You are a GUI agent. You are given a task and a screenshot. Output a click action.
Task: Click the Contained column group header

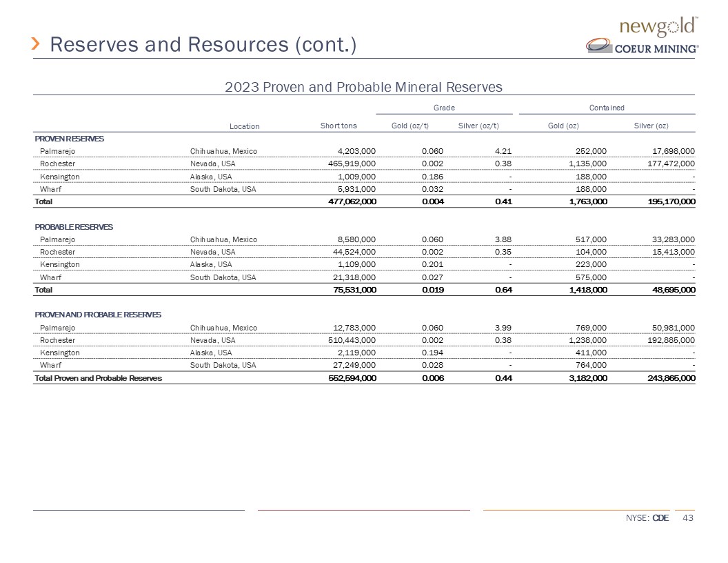tap(607, 108)
